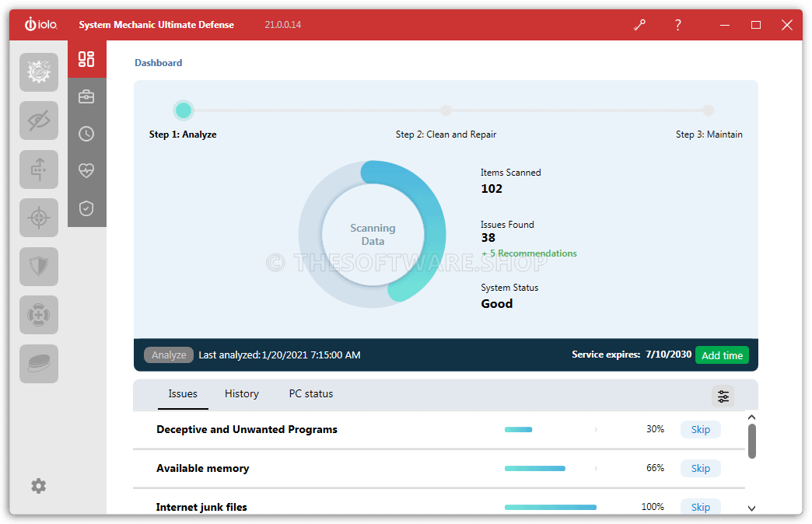Click the Deceptive and Unwanted Programs progress bar
The width and height of the screenshot is (812, 524).
[551, 430]
